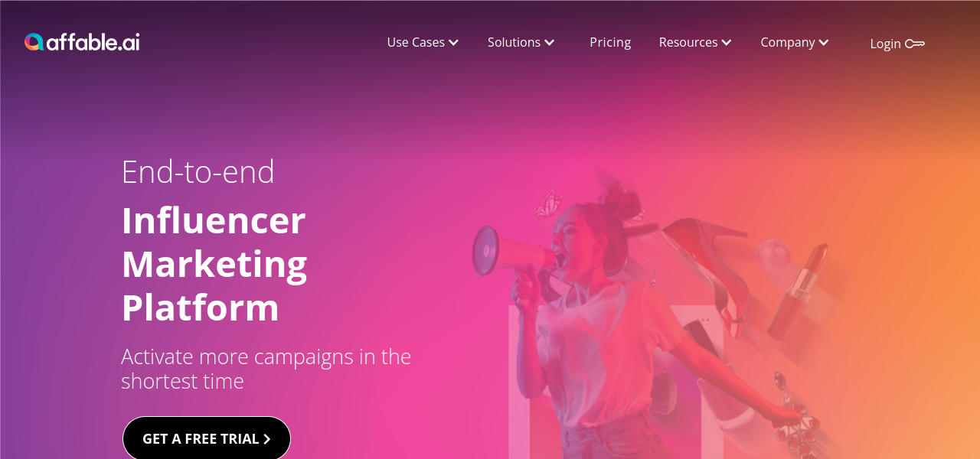The image size is (980, 459).
Task: Open the Pricing menu item
Action: pyautogui.click(x=610, y=43)
